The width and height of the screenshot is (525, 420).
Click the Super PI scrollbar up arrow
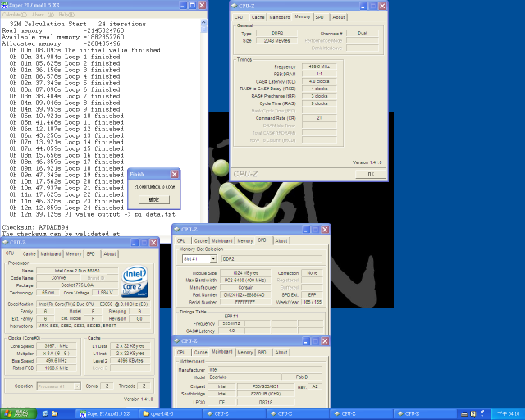(x=203, y=22)
